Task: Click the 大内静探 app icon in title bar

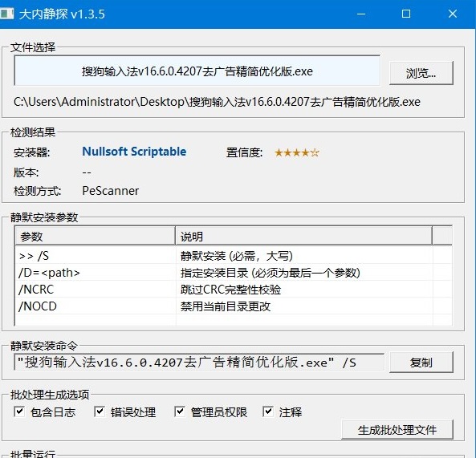Action: coord(6,14)
